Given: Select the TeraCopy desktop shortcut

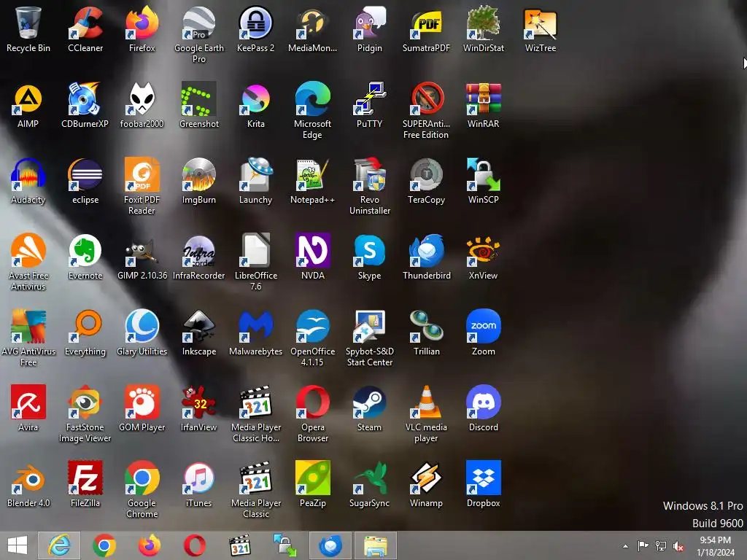Looking at the screenshot, I should [x=426, y=181].
